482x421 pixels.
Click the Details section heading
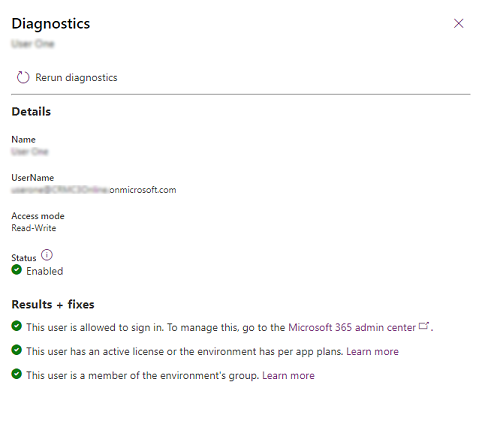pos(31,112)
